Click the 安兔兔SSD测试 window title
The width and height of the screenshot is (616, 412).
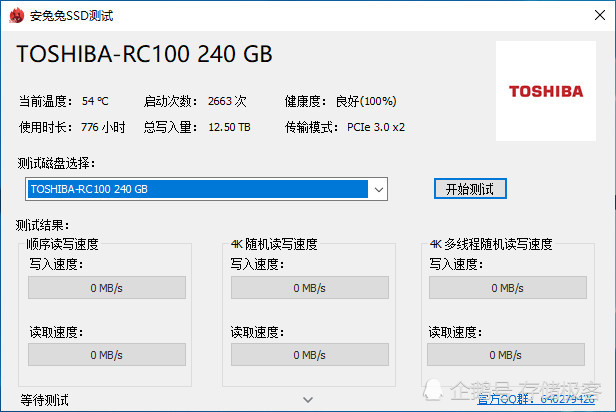tap(72, 16)
